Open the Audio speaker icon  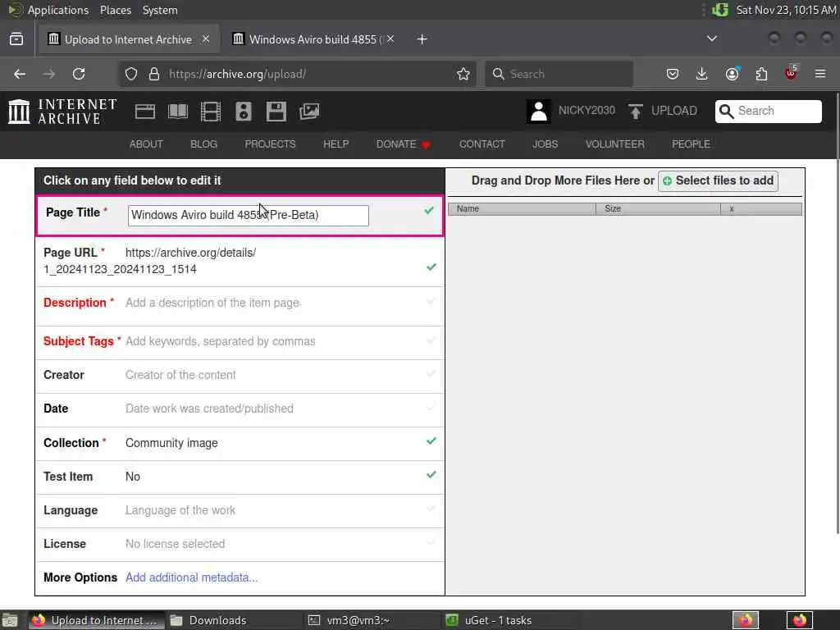tap(243, 112)
